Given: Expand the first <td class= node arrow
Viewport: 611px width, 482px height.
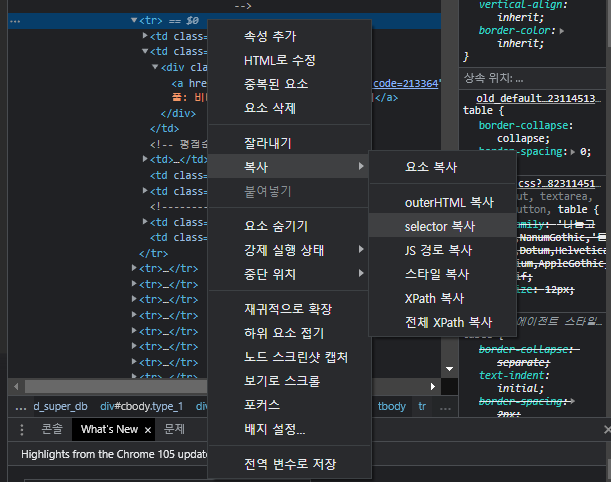Looking at the screenshot, I should [145, 36].
